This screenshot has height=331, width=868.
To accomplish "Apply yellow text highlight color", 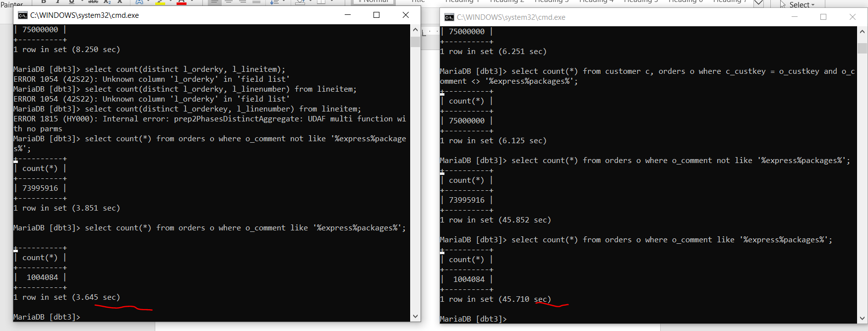I will pos(160,2).
